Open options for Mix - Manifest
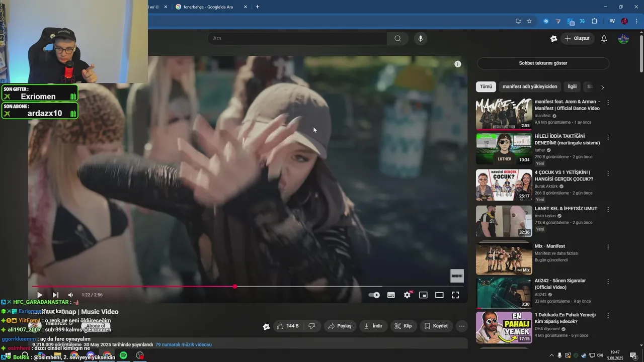The image size is (644, 362). [608, 247]
